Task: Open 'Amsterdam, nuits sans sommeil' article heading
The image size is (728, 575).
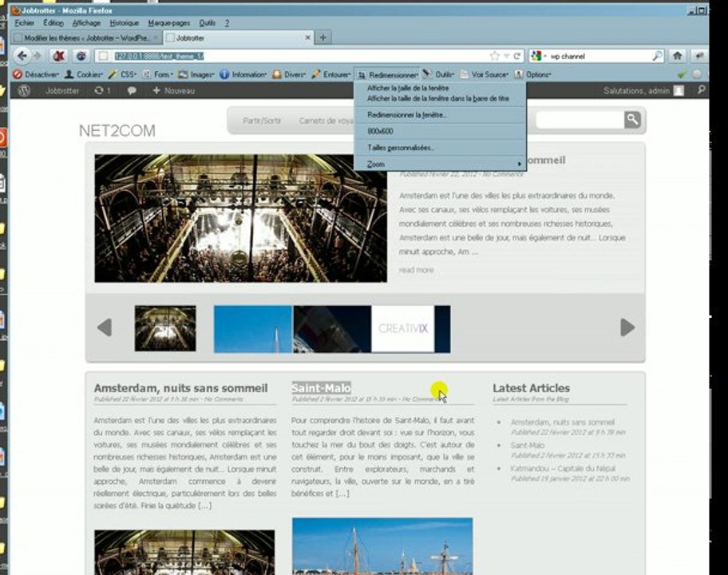Action: pos(180,388)
